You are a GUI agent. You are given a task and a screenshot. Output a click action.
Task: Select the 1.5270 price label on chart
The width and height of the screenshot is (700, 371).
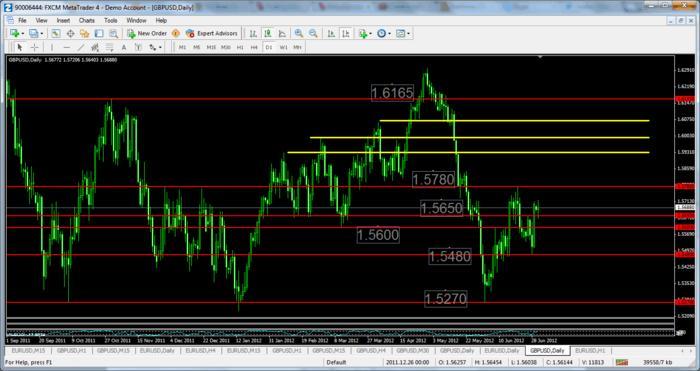pos(446,299)
